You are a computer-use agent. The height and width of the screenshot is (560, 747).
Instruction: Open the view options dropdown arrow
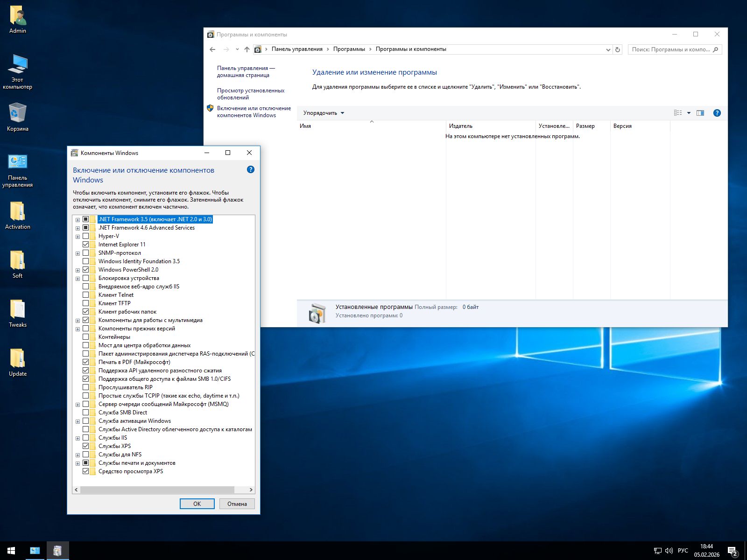pyautogui.click(x=689, y=113)
